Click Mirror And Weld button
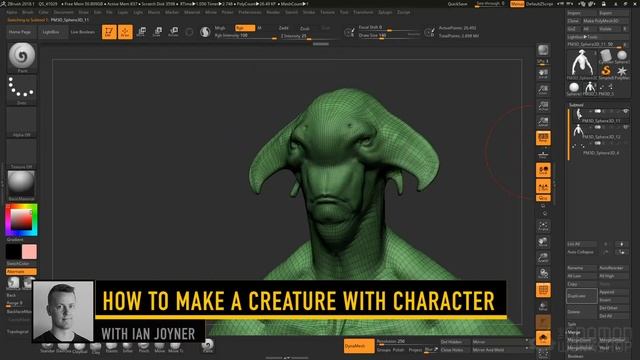 tap(499, 350)
